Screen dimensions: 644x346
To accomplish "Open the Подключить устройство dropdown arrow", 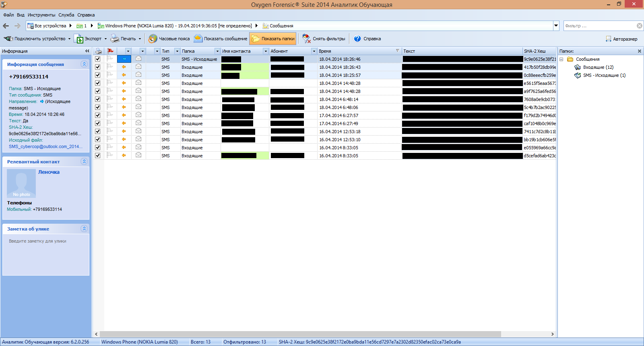I will pyautogui.click(x=69, y=39).
